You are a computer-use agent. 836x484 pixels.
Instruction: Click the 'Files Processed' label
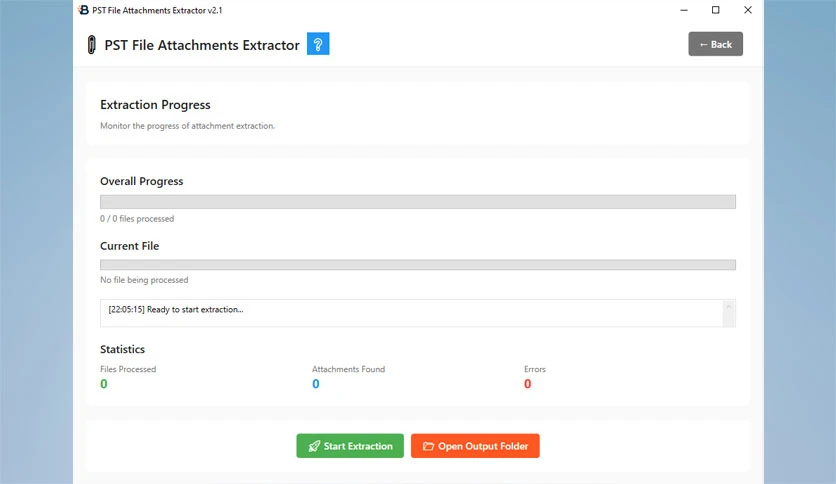tap(128, 369)
